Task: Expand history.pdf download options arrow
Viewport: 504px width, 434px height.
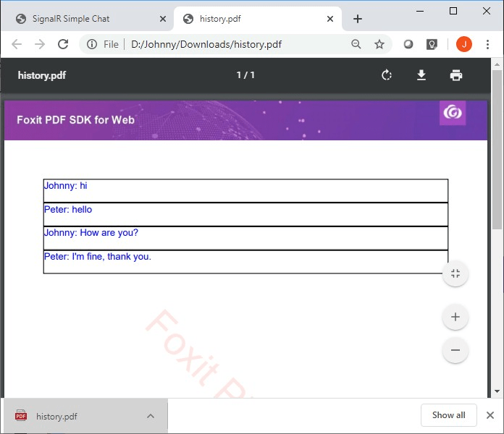Action: pyautogui.click(x=151, y=416)
